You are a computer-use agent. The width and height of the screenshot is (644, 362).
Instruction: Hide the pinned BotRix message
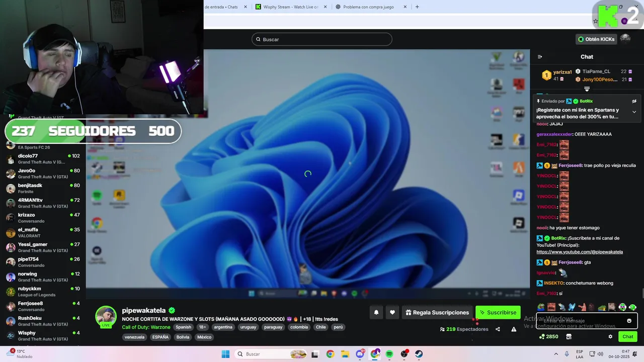point(634,101)
